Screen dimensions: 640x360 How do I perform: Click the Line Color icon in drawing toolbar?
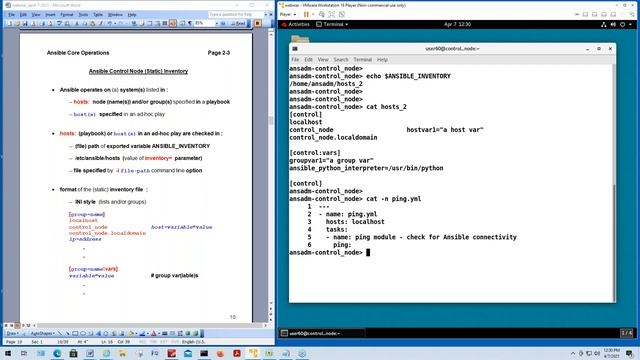142,333
